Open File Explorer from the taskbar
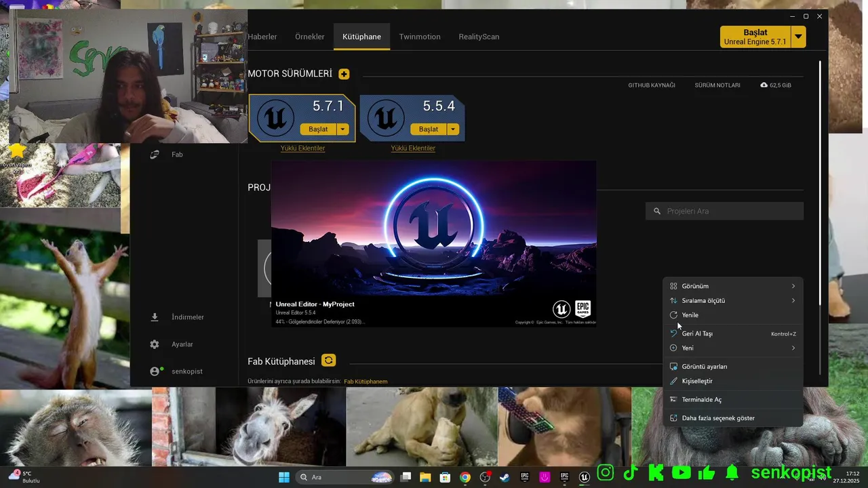868x488 pixels. 425,477
